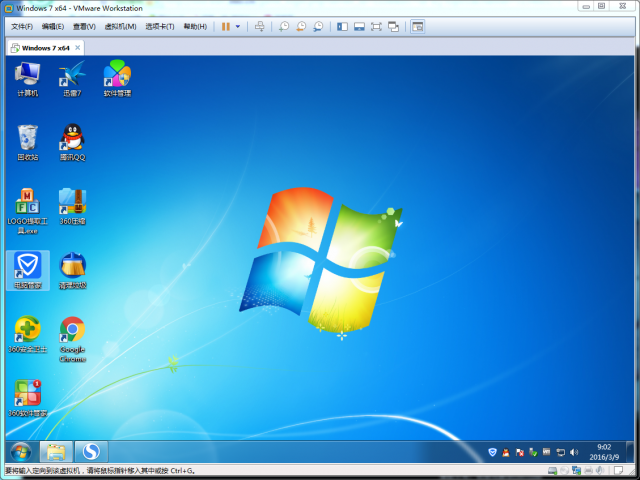Select the 软件管理 desktop shortcut

pos(117,79)
